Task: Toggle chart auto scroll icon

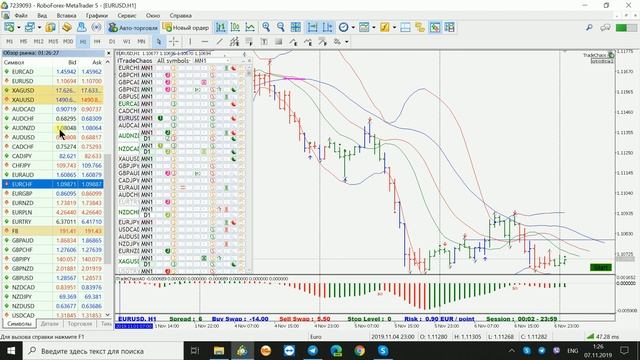Action: coord(313,27)
